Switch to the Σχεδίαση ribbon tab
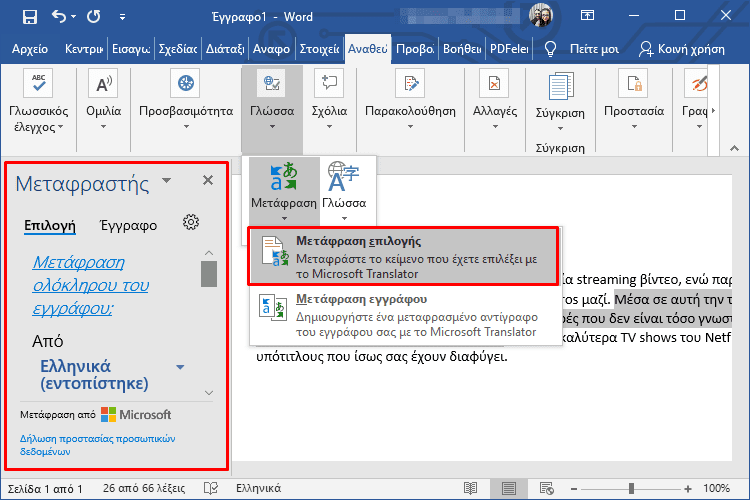This screenshot has height=500, width=750. click(177, 49)
